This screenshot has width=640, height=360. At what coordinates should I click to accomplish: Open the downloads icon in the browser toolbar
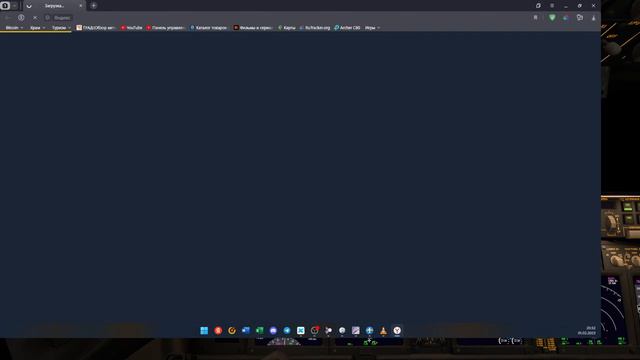tap(593, 18)
